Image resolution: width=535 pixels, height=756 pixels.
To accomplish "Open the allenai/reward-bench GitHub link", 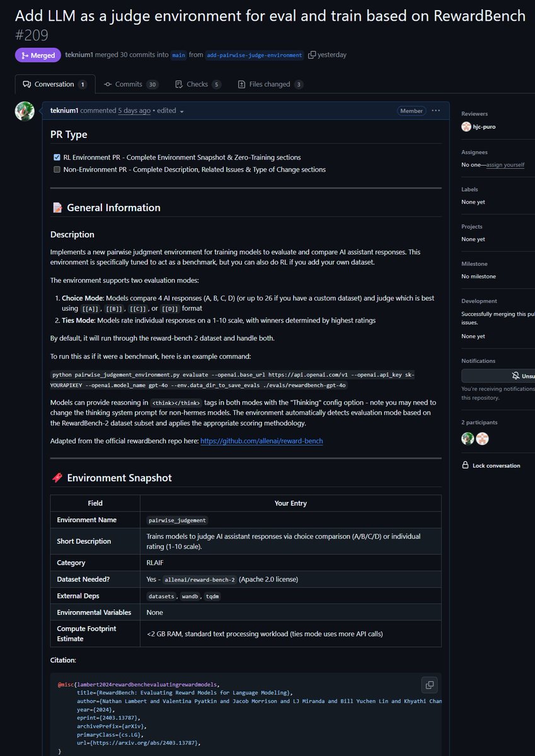I will [x=262, y=441].
